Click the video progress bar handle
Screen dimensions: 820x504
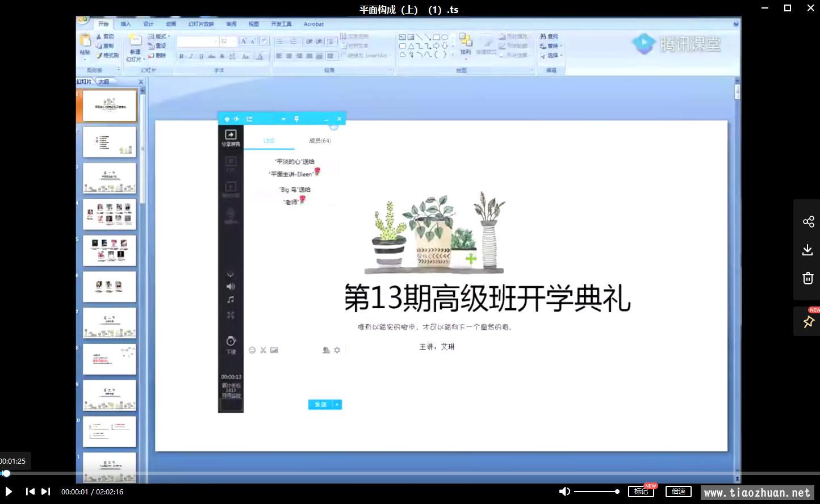[x=6, y=473]
